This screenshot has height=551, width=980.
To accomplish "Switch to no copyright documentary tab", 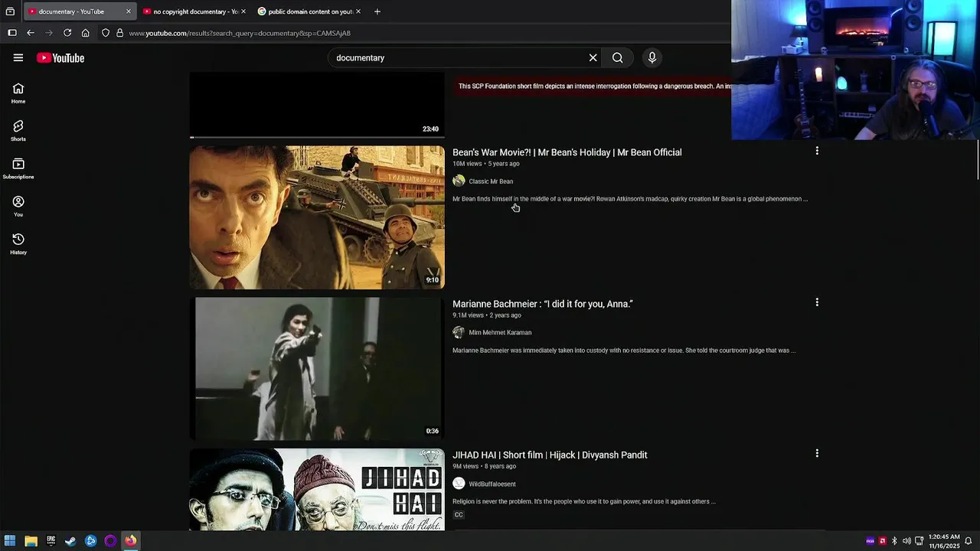I will pos(189,11).
